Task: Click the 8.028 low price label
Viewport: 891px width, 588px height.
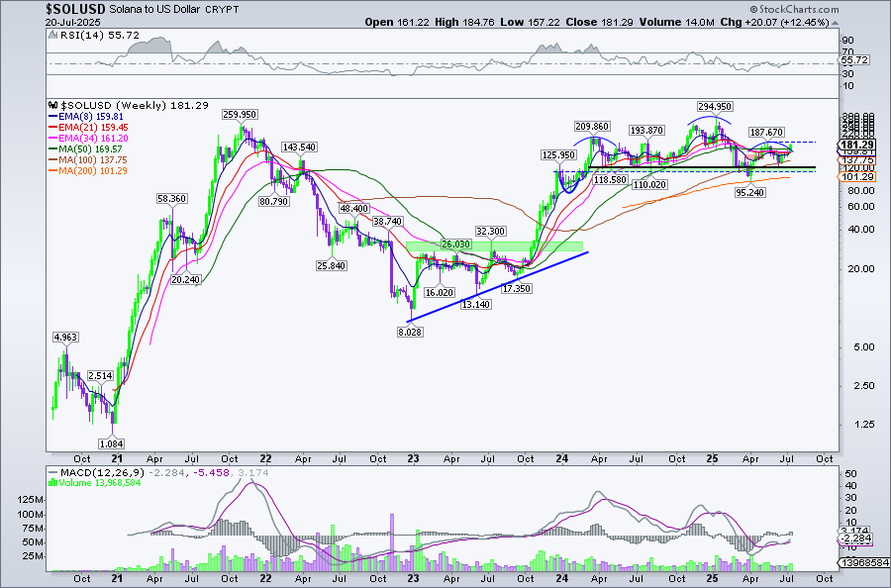Action: pos(410,332)
